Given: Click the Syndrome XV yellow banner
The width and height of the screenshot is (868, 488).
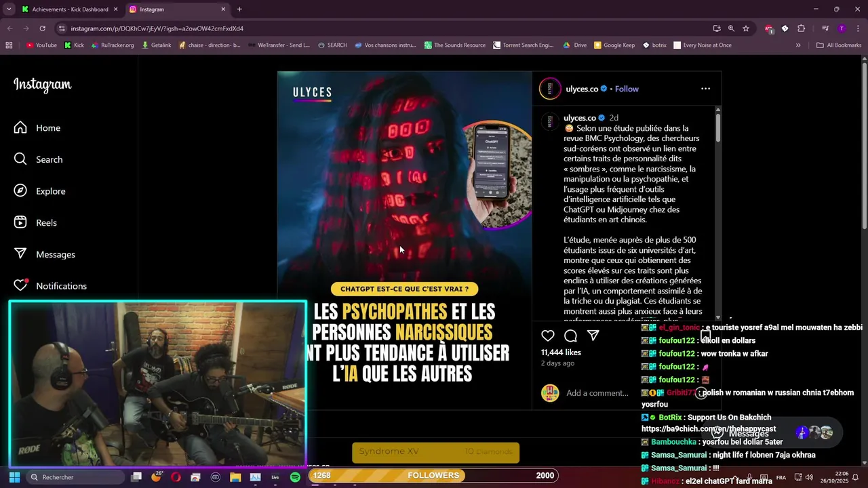Looking at the screenshot, I should [x=436, y=452].
